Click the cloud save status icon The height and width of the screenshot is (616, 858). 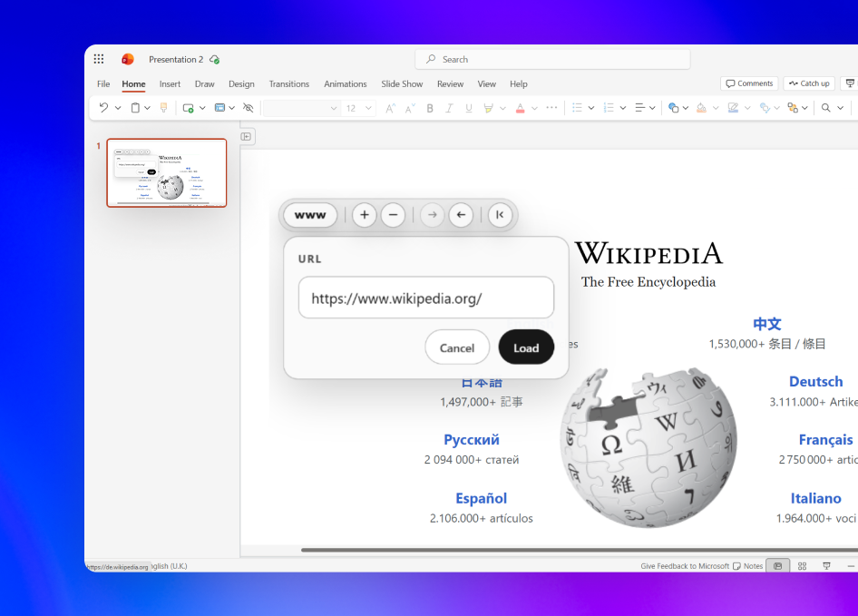(214, 59)
